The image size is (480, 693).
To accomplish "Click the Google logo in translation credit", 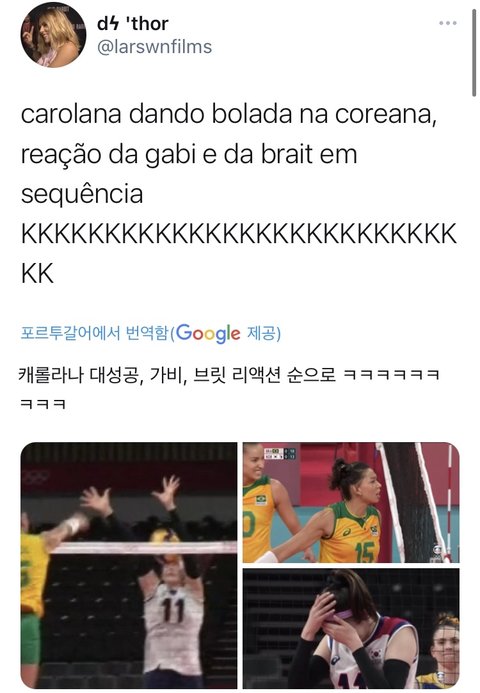I will (208, 334).
